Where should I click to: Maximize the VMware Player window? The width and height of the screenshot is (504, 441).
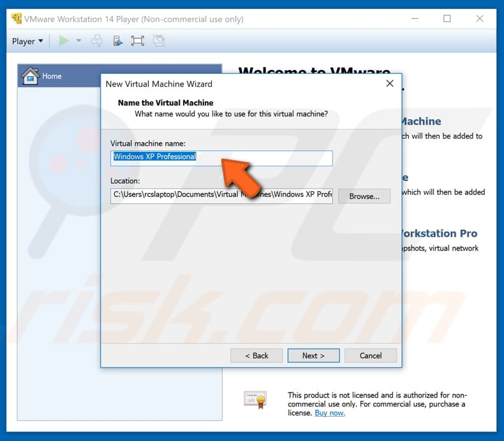click(x=447, y=18)
